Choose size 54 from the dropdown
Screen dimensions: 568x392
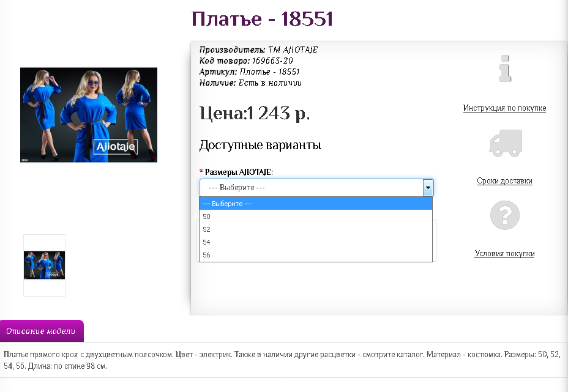[316, 242]
